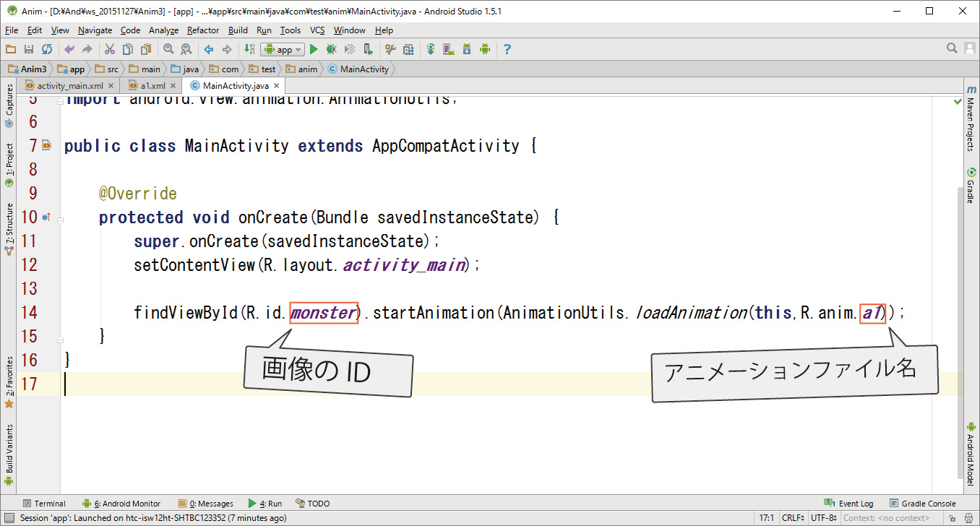Screen dimensions: 980x526
Task: Open the Refactor menu
Action: (203, 30)
